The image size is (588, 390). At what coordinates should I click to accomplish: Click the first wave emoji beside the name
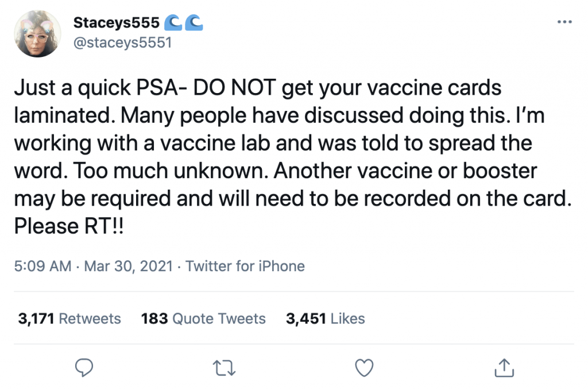pyautogui.click(x=173, y=23)
